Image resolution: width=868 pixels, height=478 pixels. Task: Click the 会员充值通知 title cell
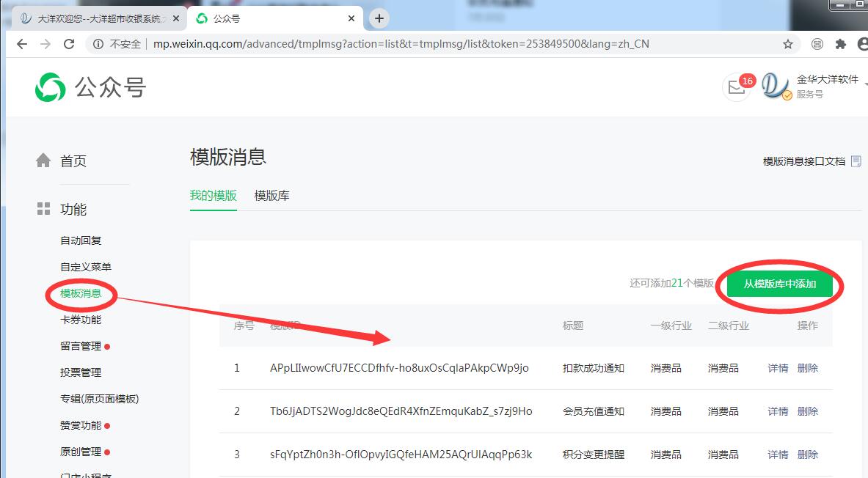coord(594,411)
